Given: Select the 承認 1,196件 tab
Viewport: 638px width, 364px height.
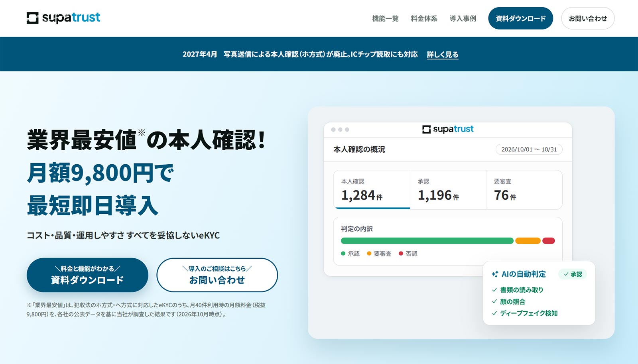Looking at the screenshot, I should point(448,190).
